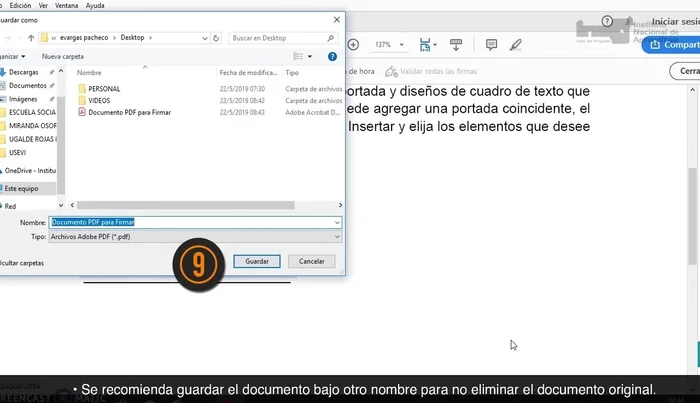Viewport: 700px width, 403px height.
Task: Sort files by Nombre column
Action: point(89,72)
